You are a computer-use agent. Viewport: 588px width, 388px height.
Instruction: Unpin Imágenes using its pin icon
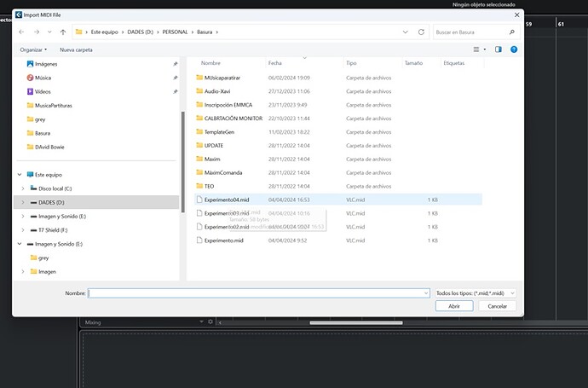(x=176, y=64)
